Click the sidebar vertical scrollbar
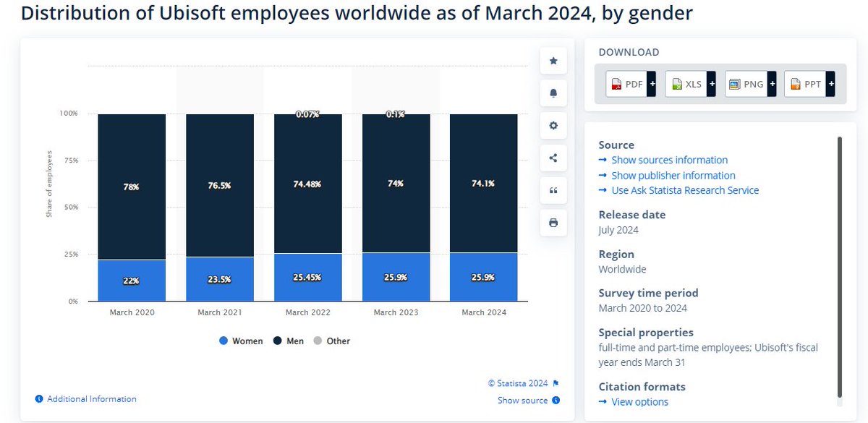The width and height of the screenshot is (868, 423). (840, 266)
